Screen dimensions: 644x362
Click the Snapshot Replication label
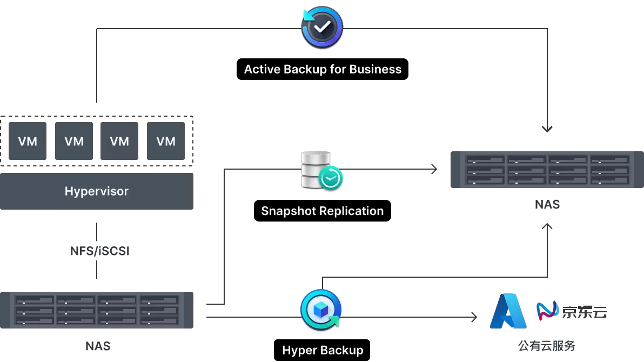point(323,211)
